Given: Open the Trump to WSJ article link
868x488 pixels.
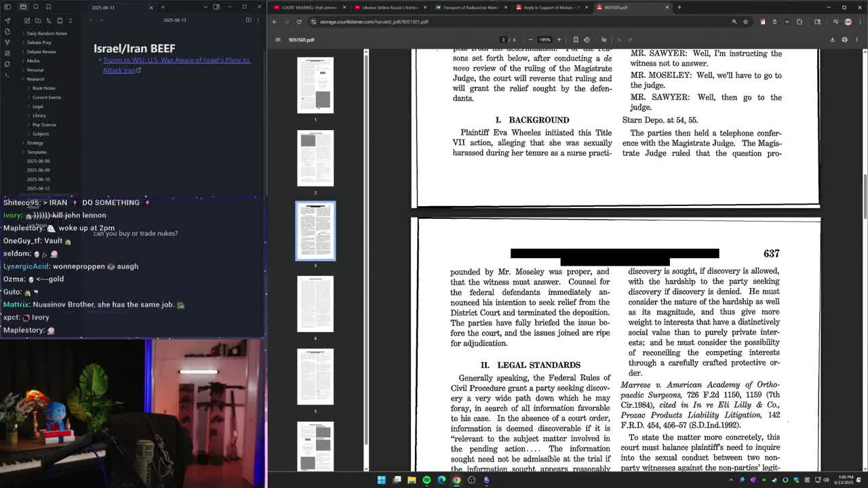Looking at the screenshot, I should click(176, 65).
